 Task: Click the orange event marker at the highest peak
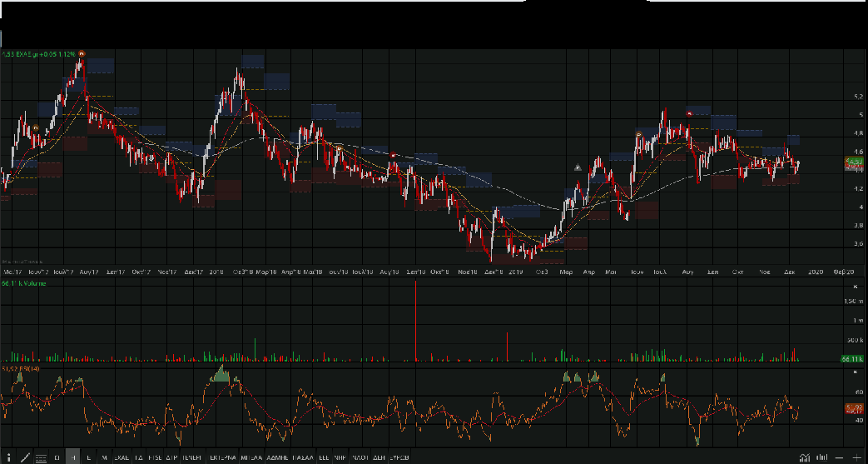pyautogui.click(x=82, y=54)
